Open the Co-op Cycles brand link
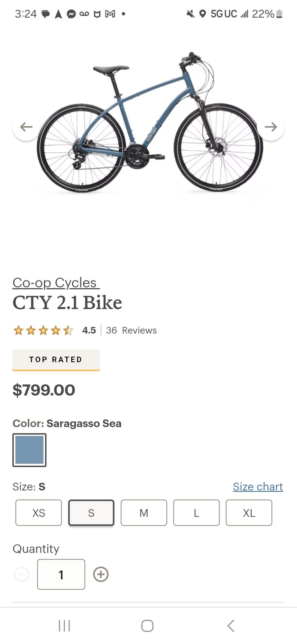The height and width of the screenshot is (644, 297). click(x=55, y=283)
